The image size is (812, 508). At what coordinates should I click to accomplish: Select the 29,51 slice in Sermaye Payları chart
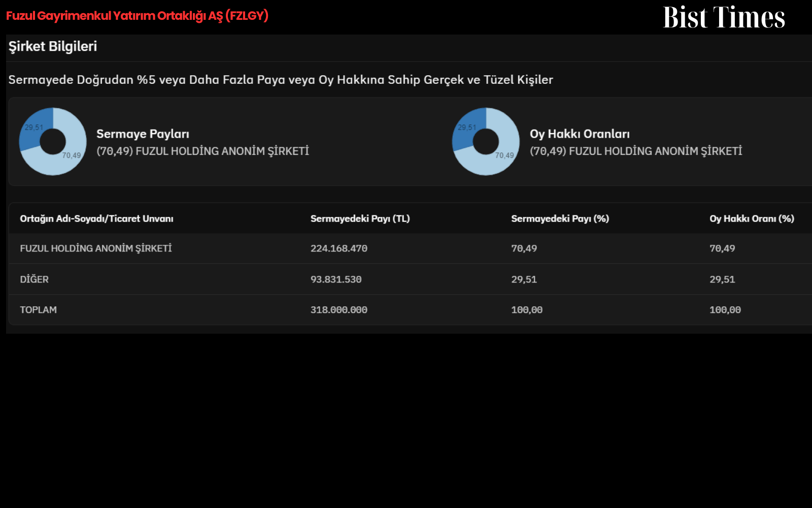33,128
